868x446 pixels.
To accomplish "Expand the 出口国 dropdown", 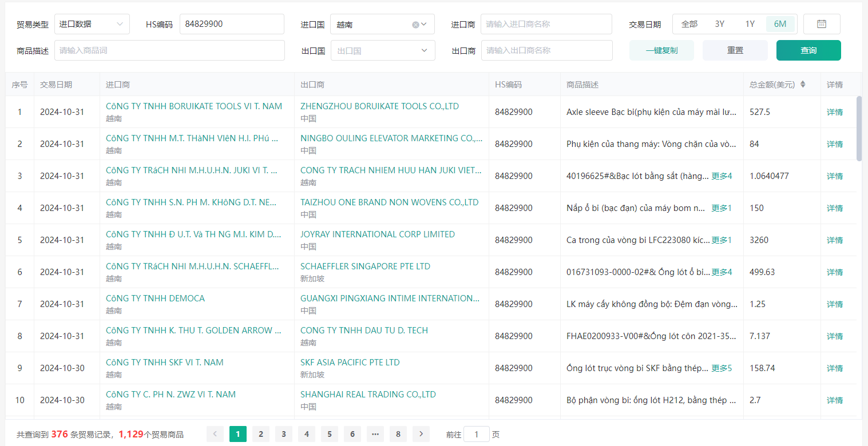I will tap(424, 50).
